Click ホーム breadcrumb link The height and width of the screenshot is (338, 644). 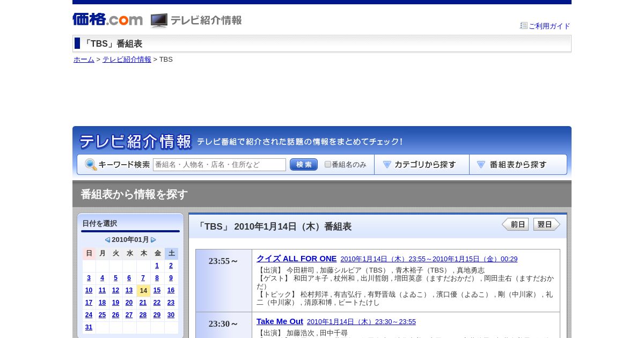pos(84,60)
